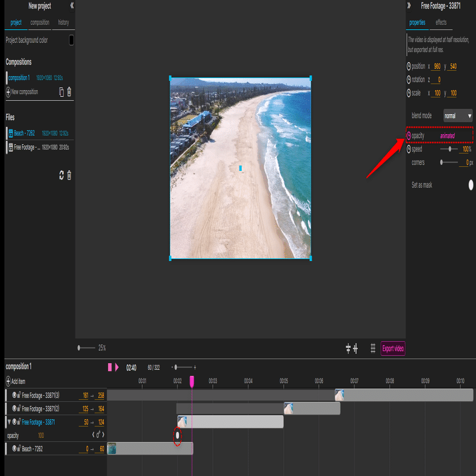Click scale keyframe stopwatch icon

409,93
